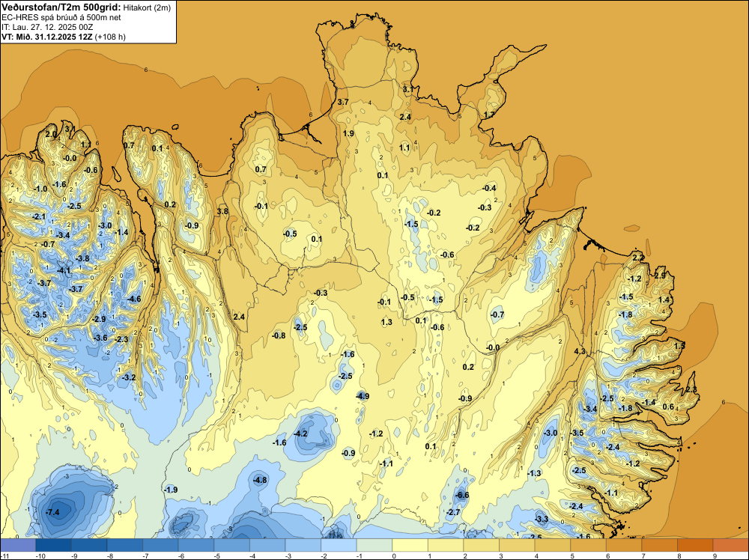Pick the legend swatch between -7 and -6

tap(160, 545)
